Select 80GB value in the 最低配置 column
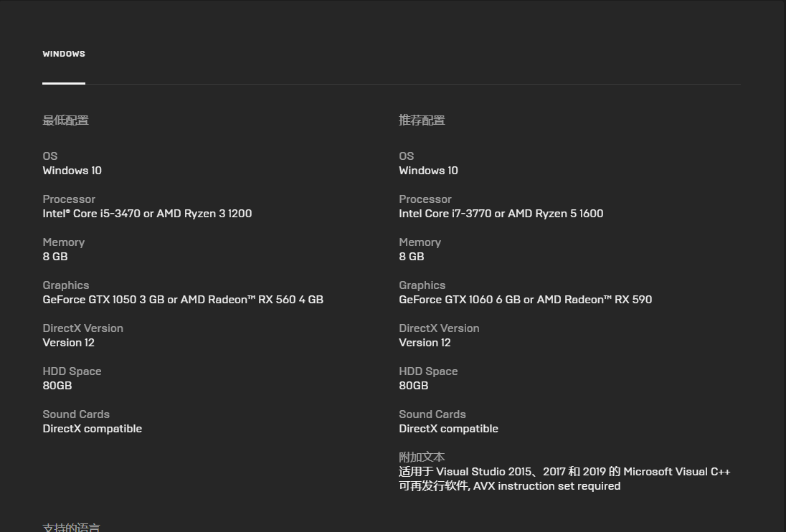The image size is (786, 532). 57,386
